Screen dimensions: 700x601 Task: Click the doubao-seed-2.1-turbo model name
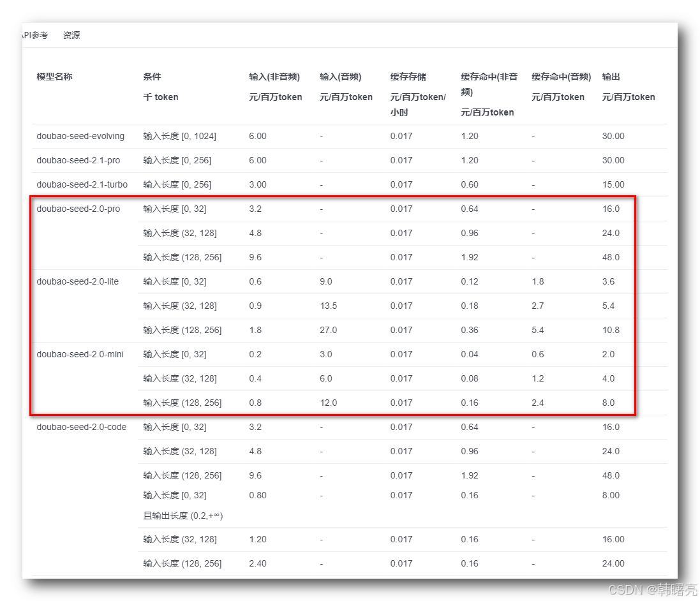click(x=82, y=184)
